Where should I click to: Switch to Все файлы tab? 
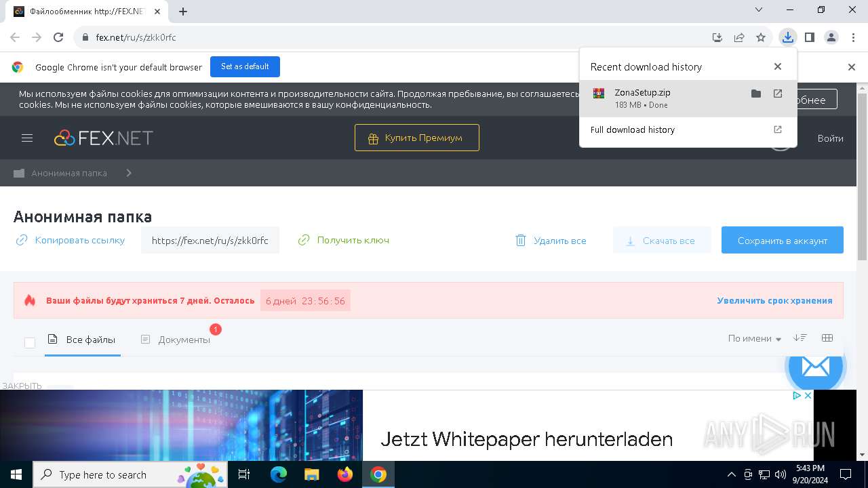click(82, 340)
